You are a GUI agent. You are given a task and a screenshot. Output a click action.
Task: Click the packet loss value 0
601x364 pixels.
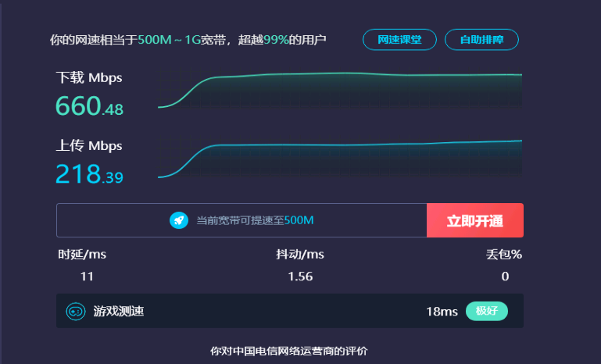point(505,277)
